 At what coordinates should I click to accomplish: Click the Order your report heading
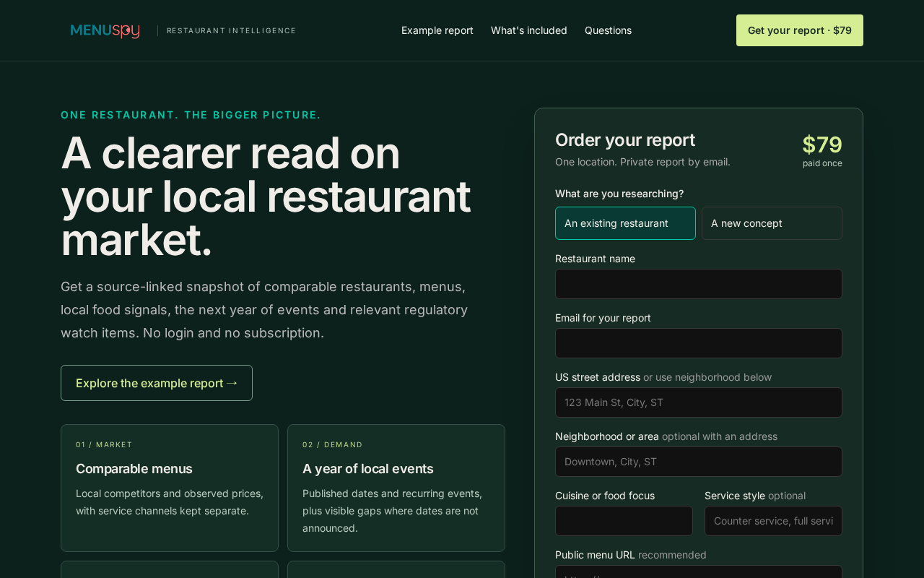pos(625,140)
